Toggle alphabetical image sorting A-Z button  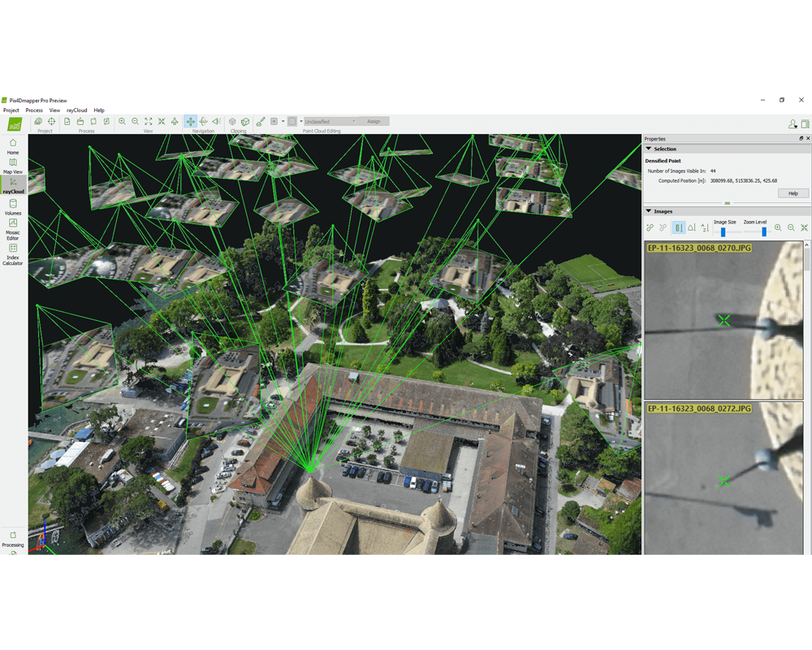(x=705, y=227)
